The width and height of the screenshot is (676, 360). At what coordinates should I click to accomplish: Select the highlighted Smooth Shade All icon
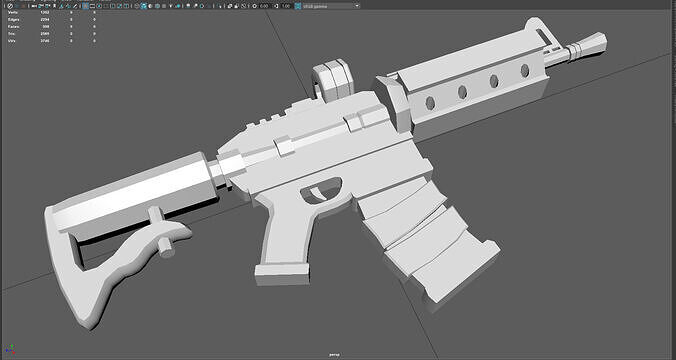click(x=144, y=6)
